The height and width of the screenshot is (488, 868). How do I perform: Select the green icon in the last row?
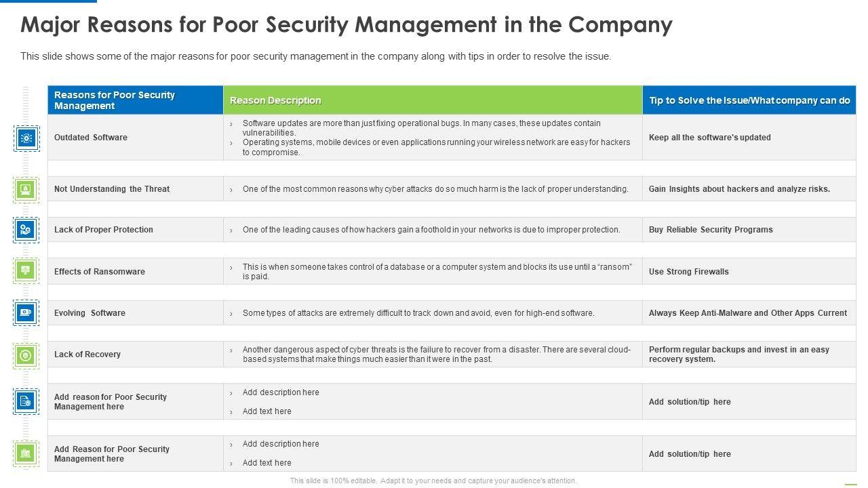(26, 453)
